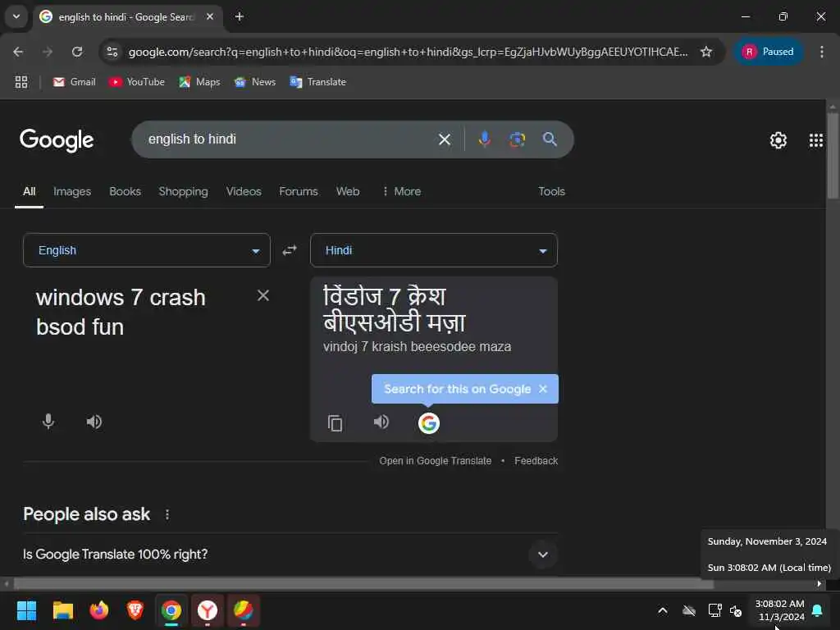
Task: Open the Maps bookmark
Action: pos(200,82)
